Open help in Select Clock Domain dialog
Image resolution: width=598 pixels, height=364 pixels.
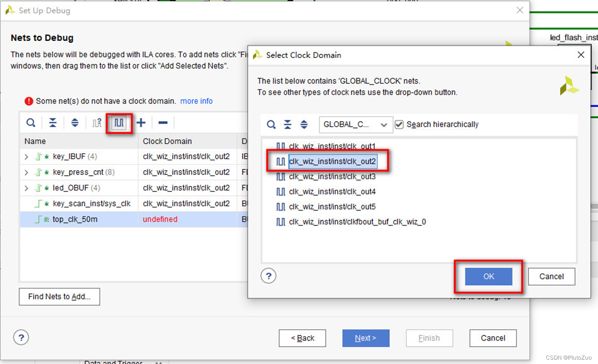pyautogui.click(x=268, y=276)
